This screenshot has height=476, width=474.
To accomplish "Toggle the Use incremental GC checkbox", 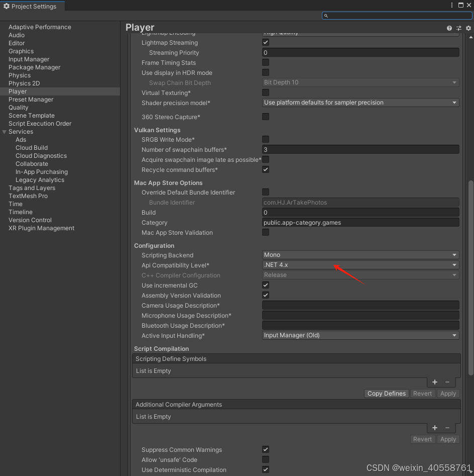I will pos(265,285).
